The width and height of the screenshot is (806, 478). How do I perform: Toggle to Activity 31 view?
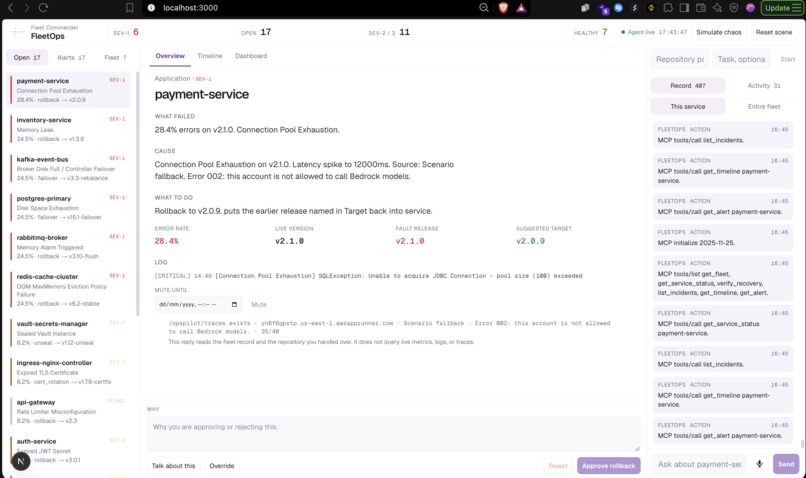(x=764, y=86)
